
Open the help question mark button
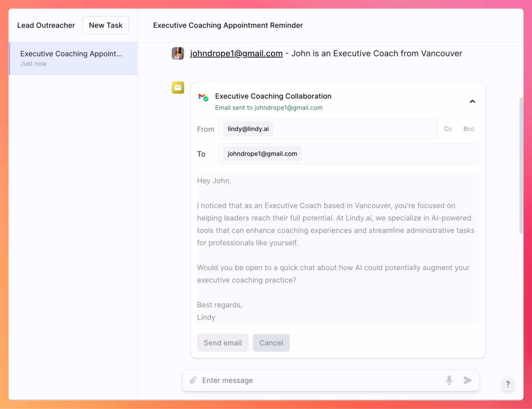click(508, 384)
